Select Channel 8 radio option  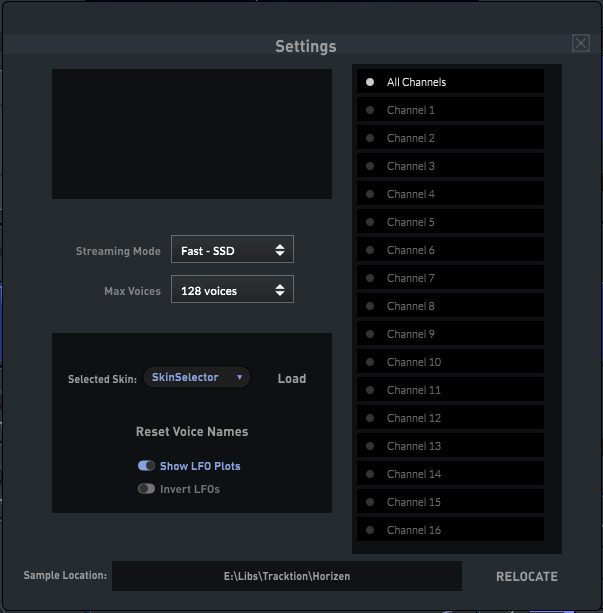450,305
